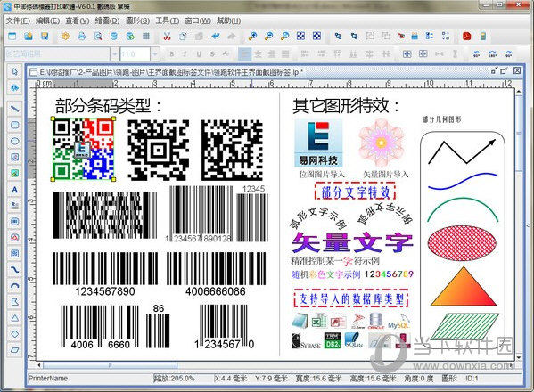Select the barcode labeled 1234567890

[x=105, y=274]
